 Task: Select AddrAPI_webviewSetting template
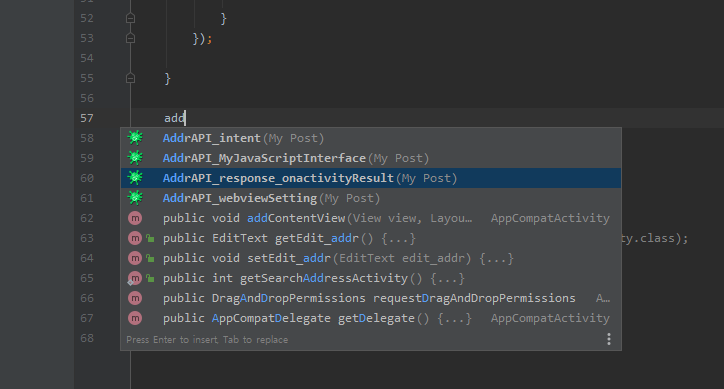371,198
